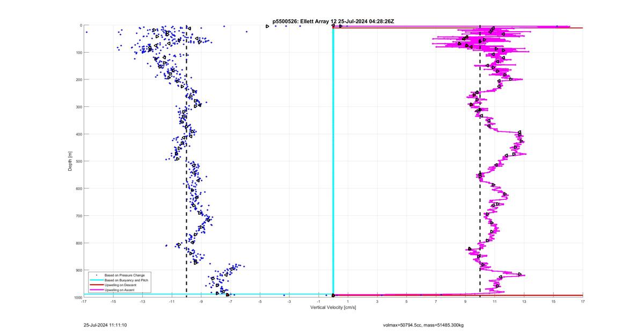Click the vertical cyan buoyancy-and-pitch line
This screenshot has width=644, height=334.
333,161
